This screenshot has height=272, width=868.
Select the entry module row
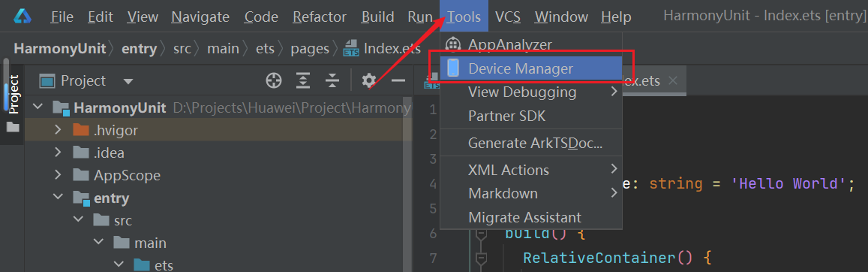pos(218,198)
